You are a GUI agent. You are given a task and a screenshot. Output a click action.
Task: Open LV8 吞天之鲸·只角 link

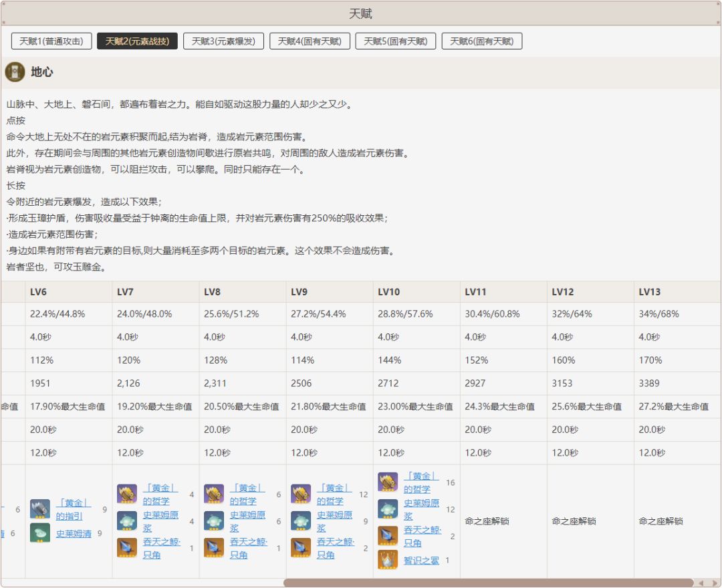pyautogui.click(x=248, y=548)
